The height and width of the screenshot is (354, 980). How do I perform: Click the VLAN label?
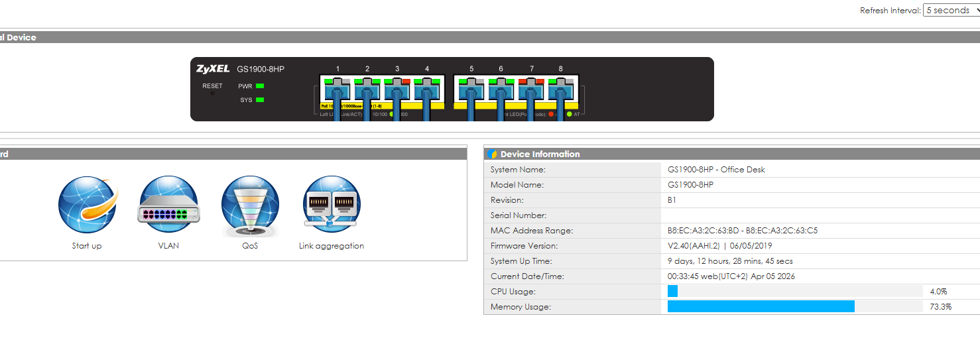click(x=168, y=246)
